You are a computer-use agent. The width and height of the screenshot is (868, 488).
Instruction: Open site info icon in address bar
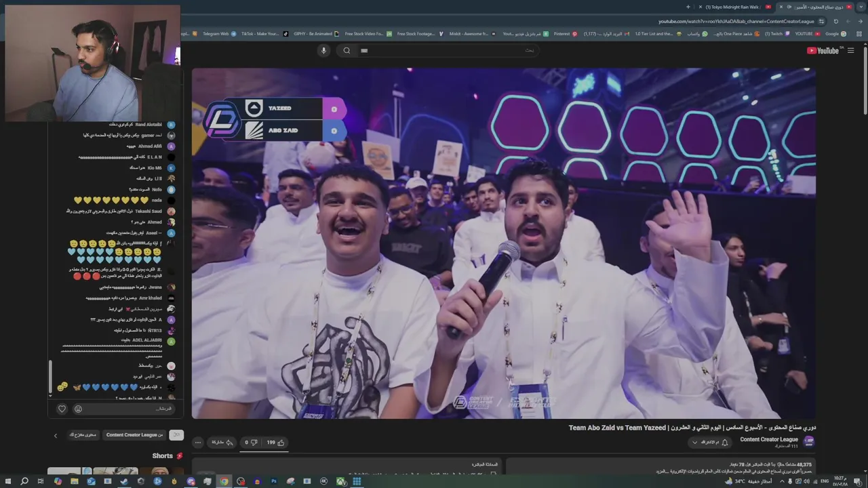point(821,22)
